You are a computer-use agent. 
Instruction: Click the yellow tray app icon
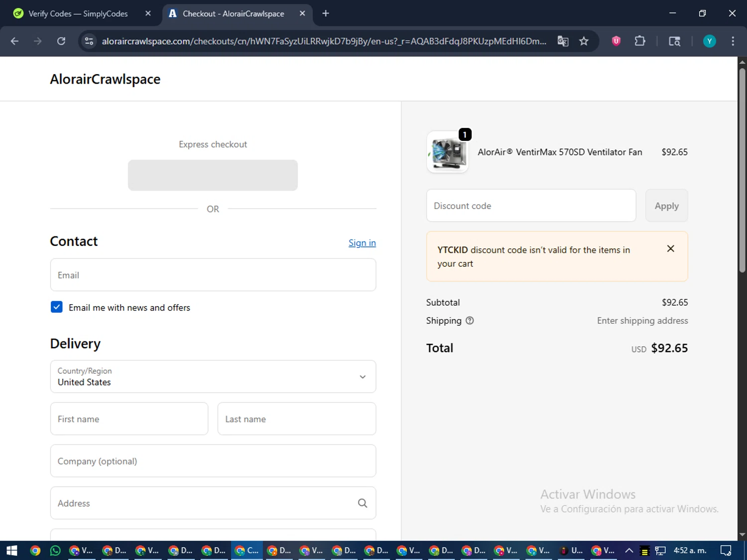coord(644,551)
